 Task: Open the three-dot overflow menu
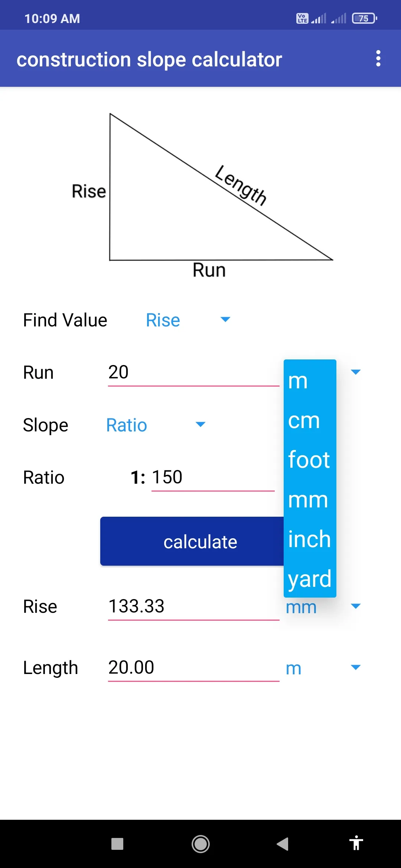tap(378, 59)
